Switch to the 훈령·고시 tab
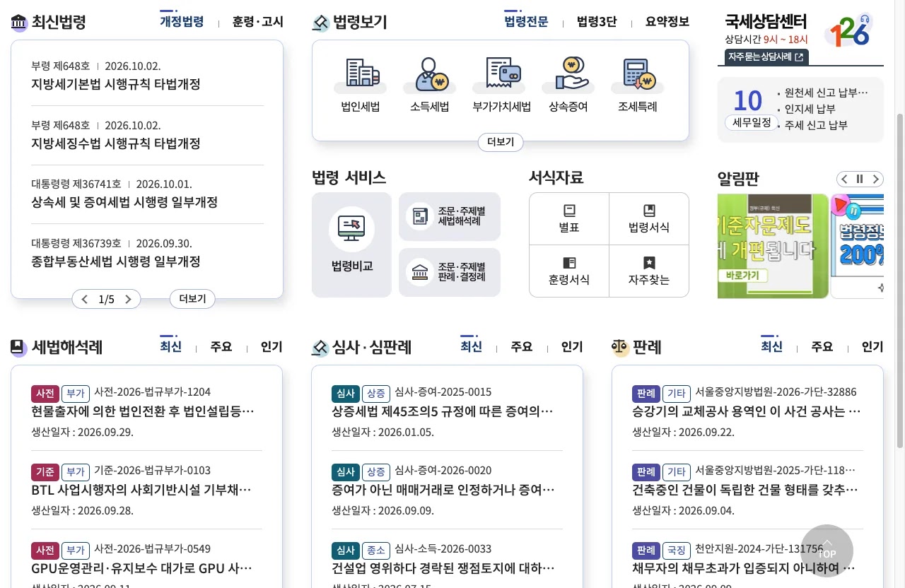905x588 pixels. pyautogui.click(x=257, y=22)
